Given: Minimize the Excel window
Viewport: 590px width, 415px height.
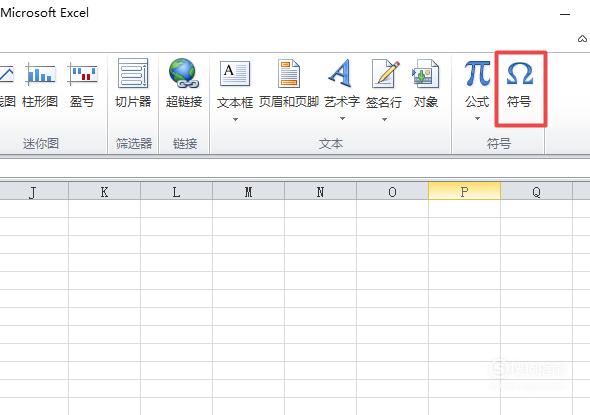Looking at the screenshot, I should (x=565, y=14).
